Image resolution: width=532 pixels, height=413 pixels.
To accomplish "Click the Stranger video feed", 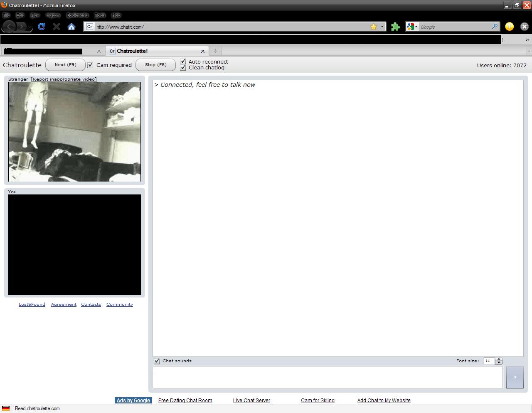I will tap(74, 132).
